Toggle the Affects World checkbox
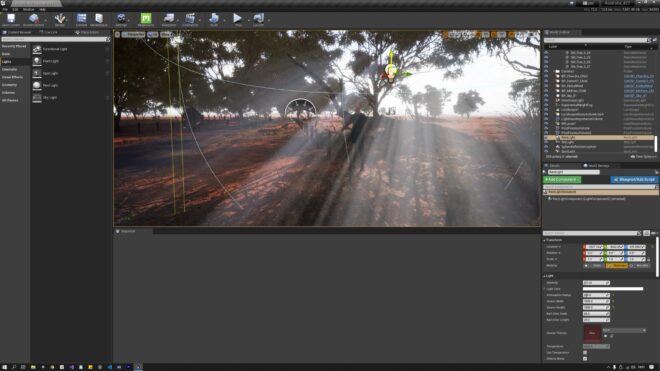The image size is (660, 371). pyautogui.click(x=585, y=359)
